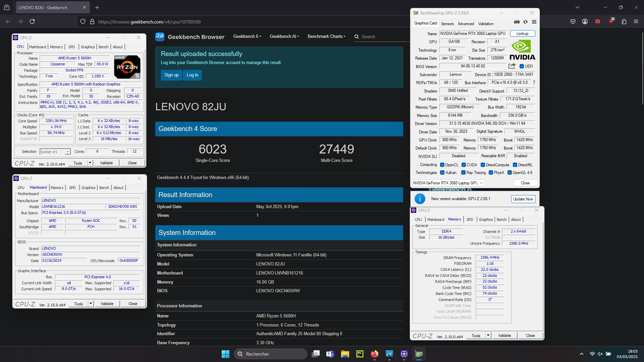Screen dimensions: 644x362
Task: Open Firefox from the taskbar
Action: point(375,354)
